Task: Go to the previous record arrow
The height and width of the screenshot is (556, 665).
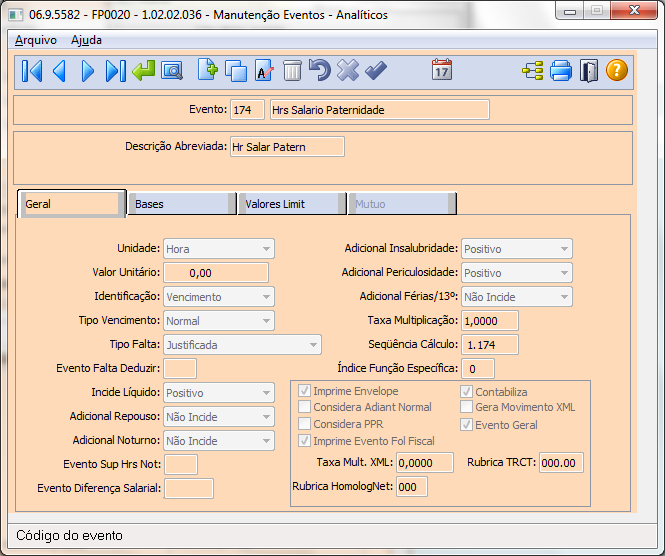Action: coord(59,70)
